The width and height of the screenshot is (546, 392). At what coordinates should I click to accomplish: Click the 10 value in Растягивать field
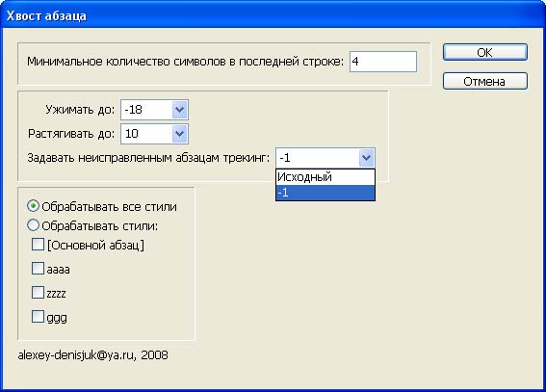point(132,134)
